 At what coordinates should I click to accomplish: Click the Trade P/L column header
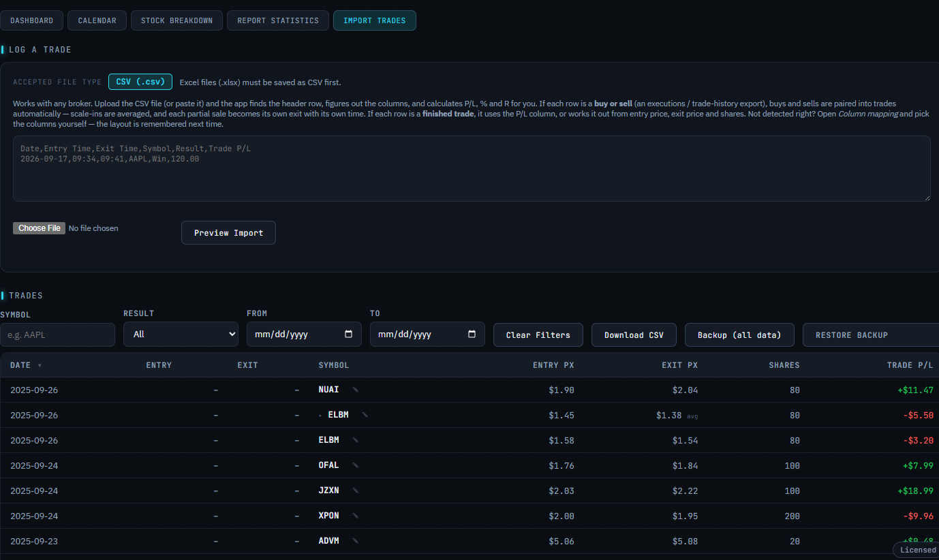click(910, 365)
